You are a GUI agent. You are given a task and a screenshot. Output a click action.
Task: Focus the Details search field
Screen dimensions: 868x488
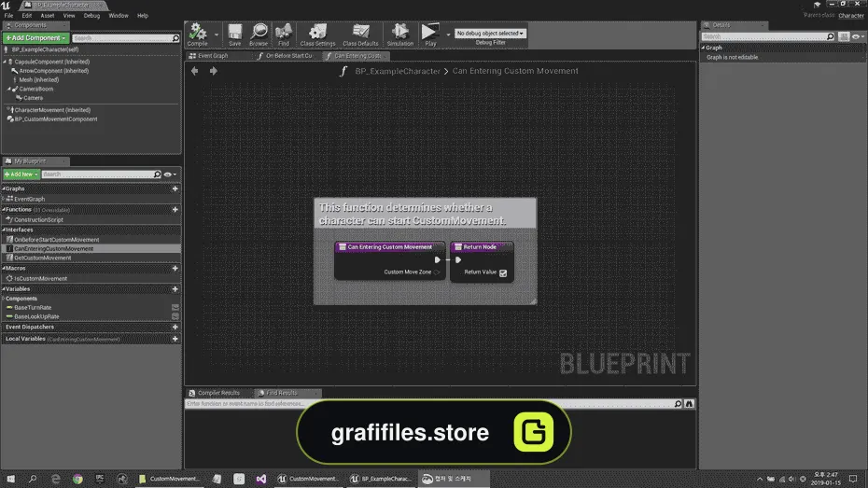click(768, 36)
